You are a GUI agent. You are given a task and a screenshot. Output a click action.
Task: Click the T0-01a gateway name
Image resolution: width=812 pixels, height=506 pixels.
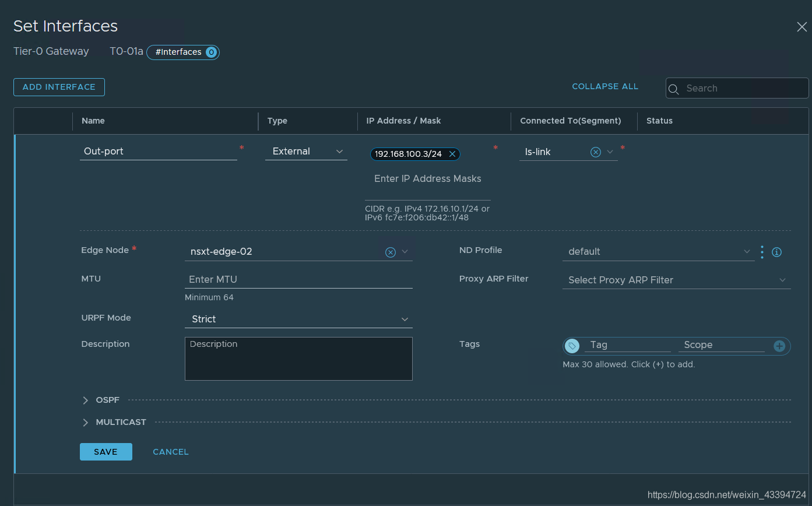pyautogui.click(x=126, y=51)
